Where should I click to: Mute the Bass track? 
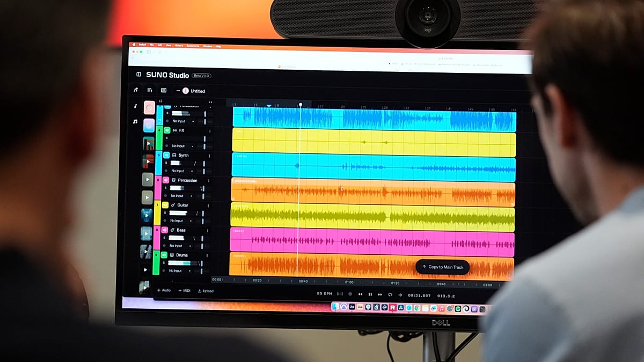pos(165,230)
